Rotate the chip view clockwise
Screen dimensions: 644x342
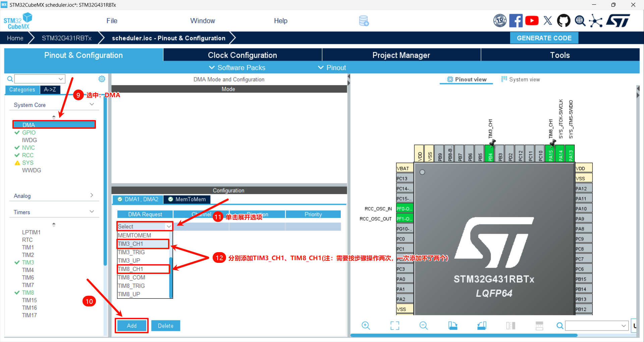coord(453,326)
